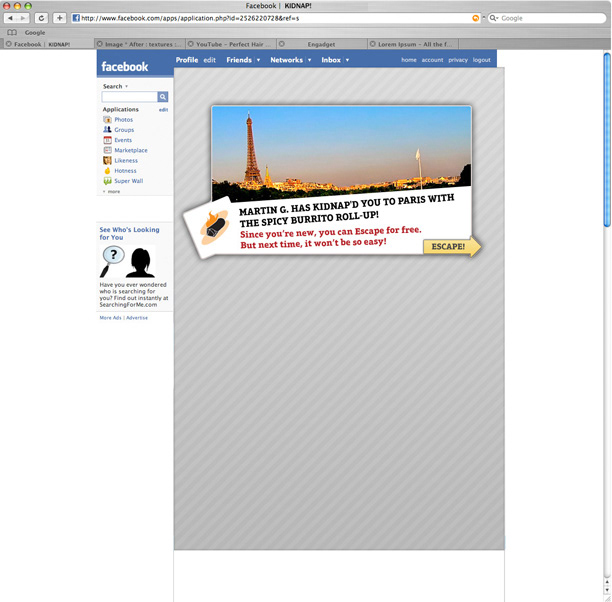Click the Google bookmark in bookmarks bar
This screenshot has height=602, width=612.
coord(35,32)
